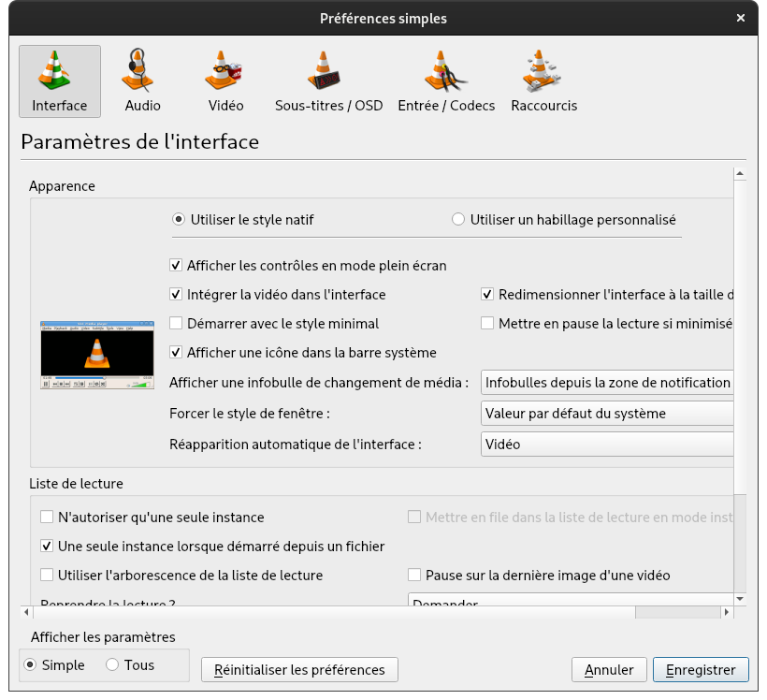
Task: Click the Réinitialiser les préférences button
Action: coord(299,669)
